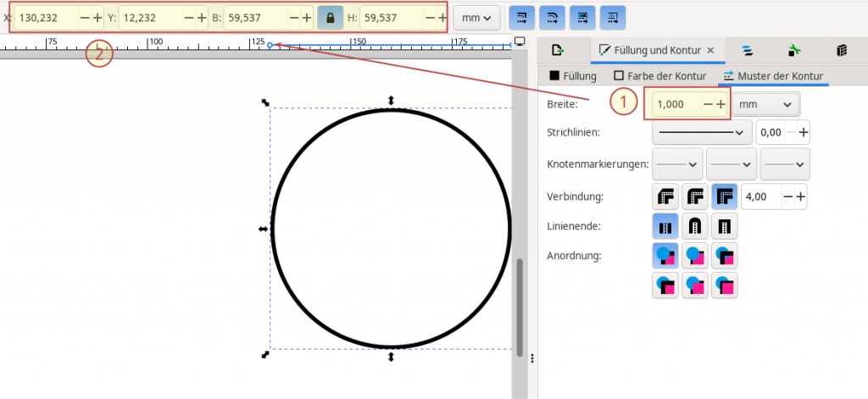The width and height of the screenshot is (868, 399).
Task: Open the Document Properties wrench icon tab
Action: (793, 50)
